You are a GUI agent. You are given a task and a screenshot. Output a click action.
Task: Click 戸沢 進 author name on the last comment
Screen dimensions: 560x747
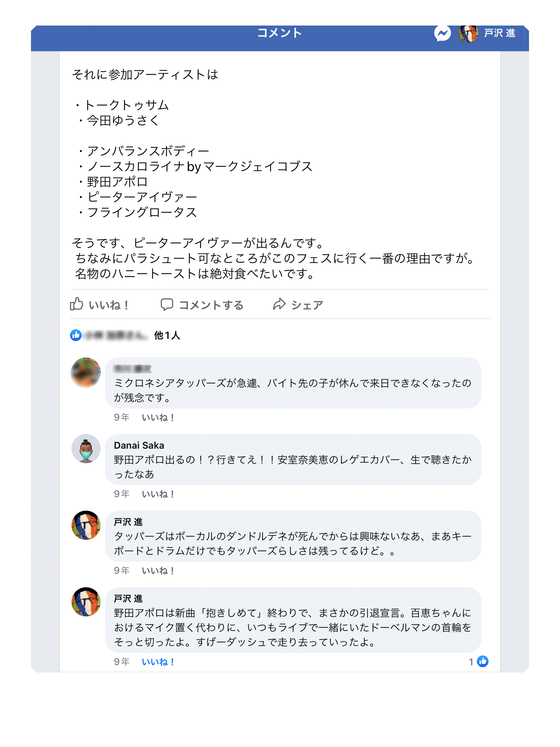tap(128, 599)
